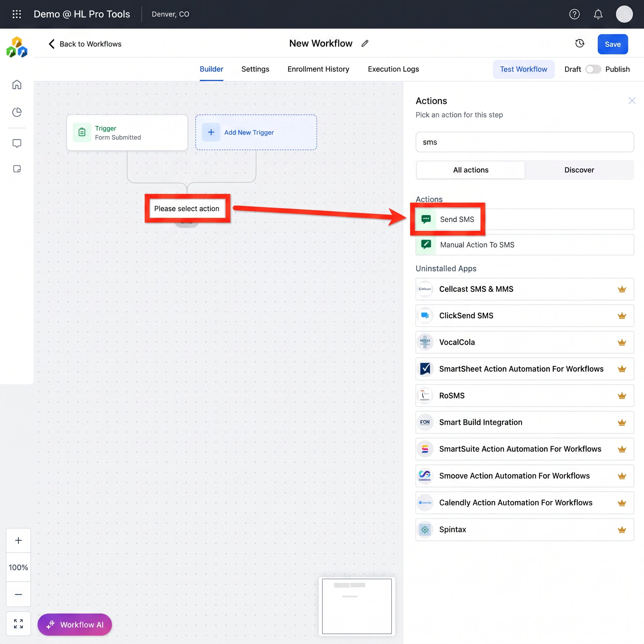Select the Spintax app row

coord(525,529)
